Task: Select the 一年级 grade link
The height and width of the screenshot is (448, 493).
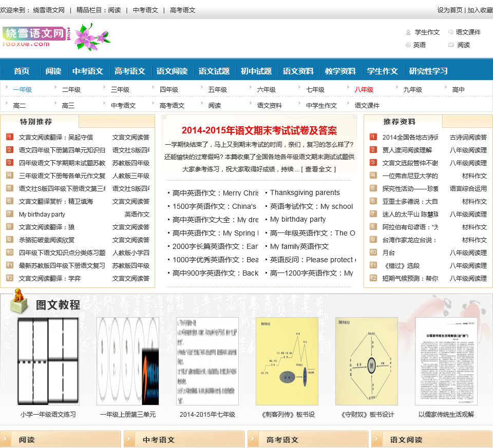Action: [x=22, y=89]
